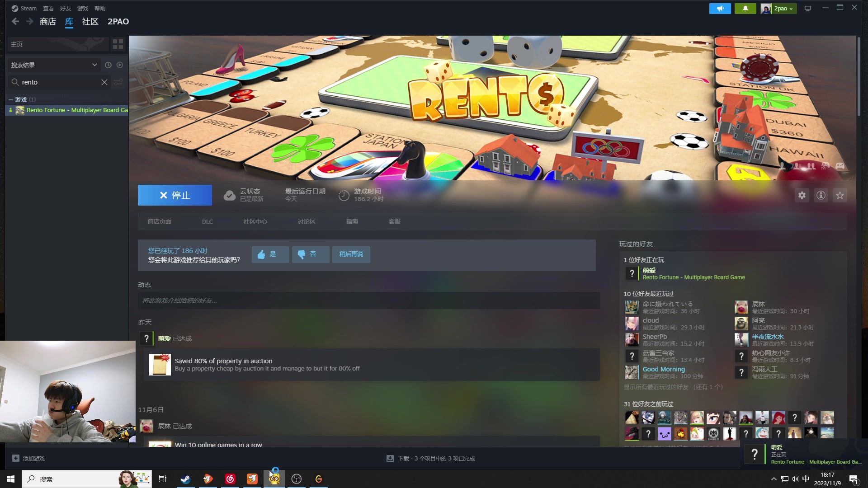The height and width of the screenshot is (488, 868).
Task: Open Task View on taskbar
Action: pyautogui.click(x=163, y=479)
